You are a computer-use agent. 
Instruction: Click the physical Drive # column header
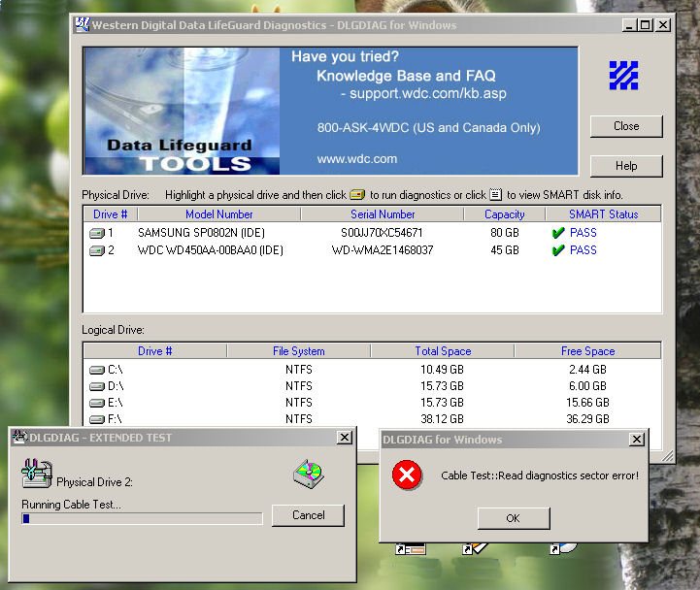111,214
